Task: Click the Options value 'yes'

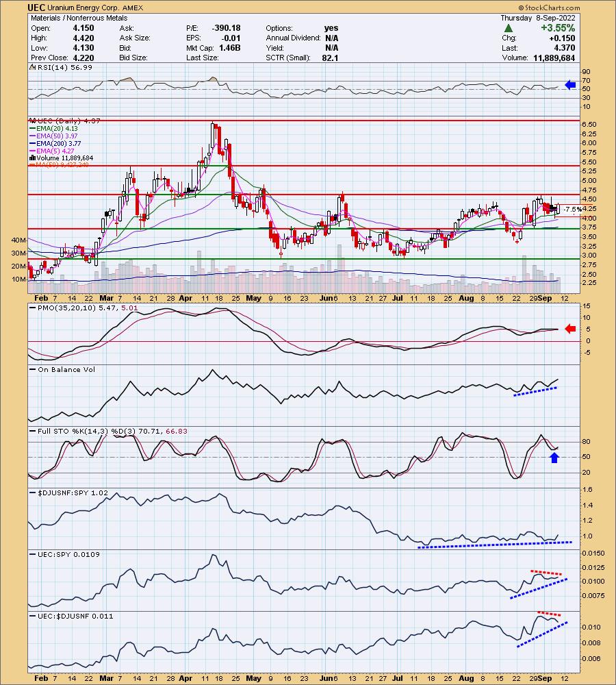Action: tap(331, 28)
